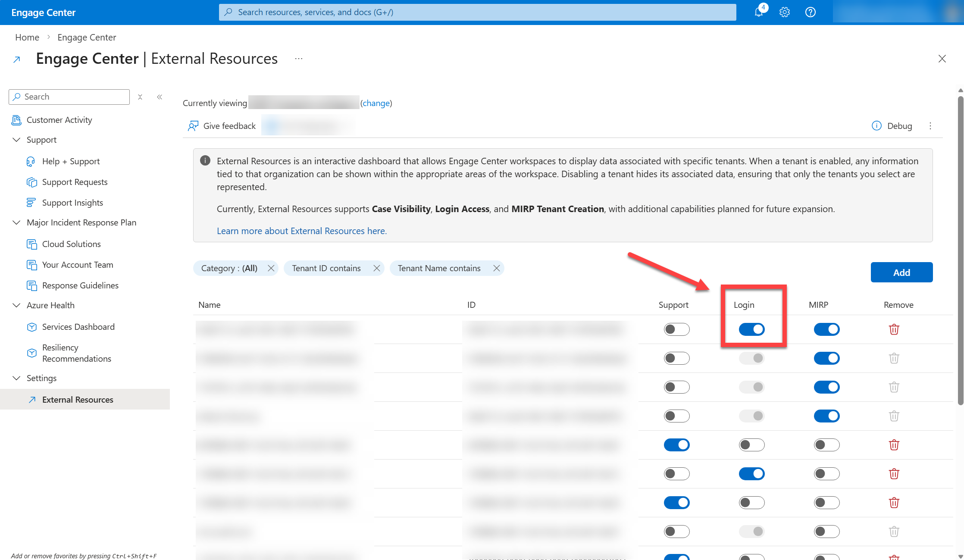The height and width of the screenshot is (560, 964).
Task: Open portal settings gear icon
Action: [x=785, y=12]
